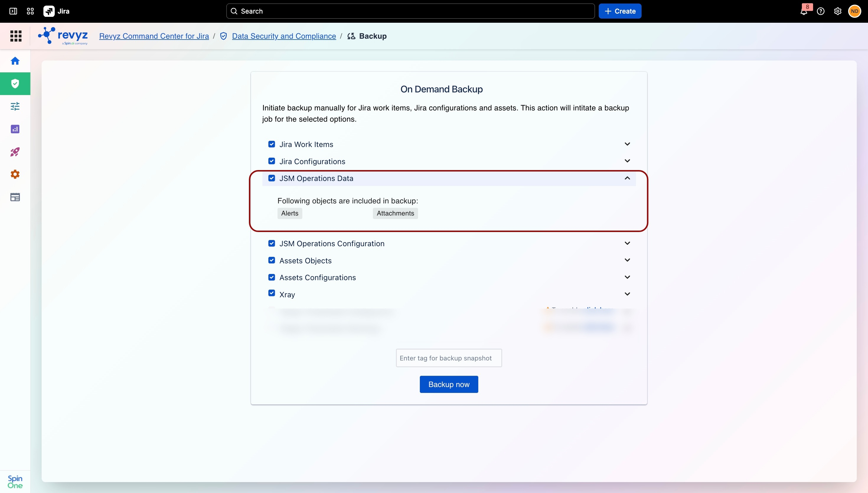Viewport: 868px width, 493px height.
Task: Open the orange gear sidebar icon
Action: pos(15,174)
